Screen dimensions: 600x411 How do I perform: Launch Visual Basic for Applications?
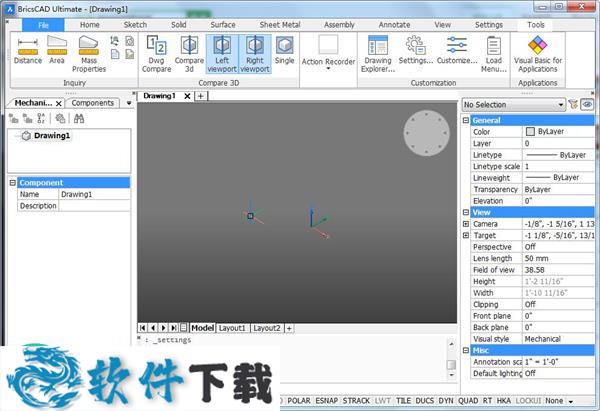click(538, 54)
